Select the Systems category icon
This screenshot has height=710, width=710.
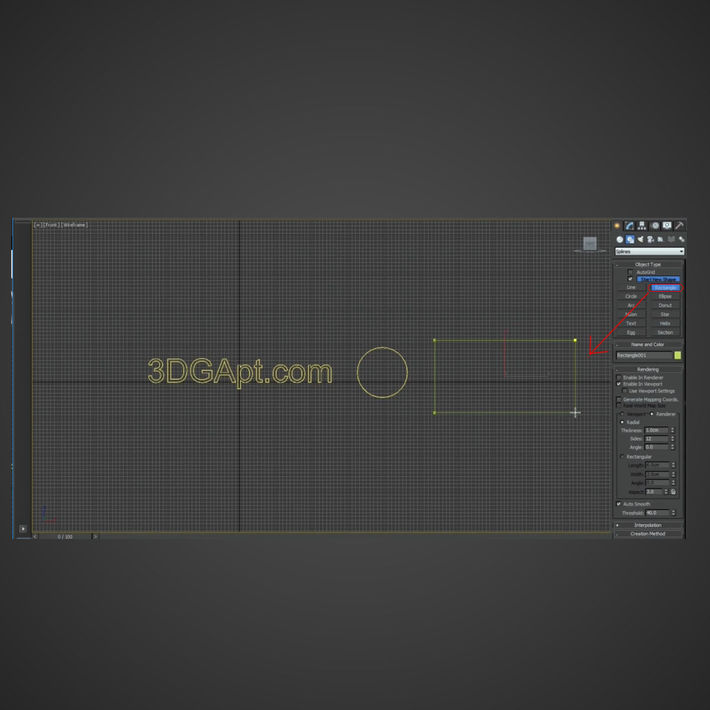(x=681, y=239)
